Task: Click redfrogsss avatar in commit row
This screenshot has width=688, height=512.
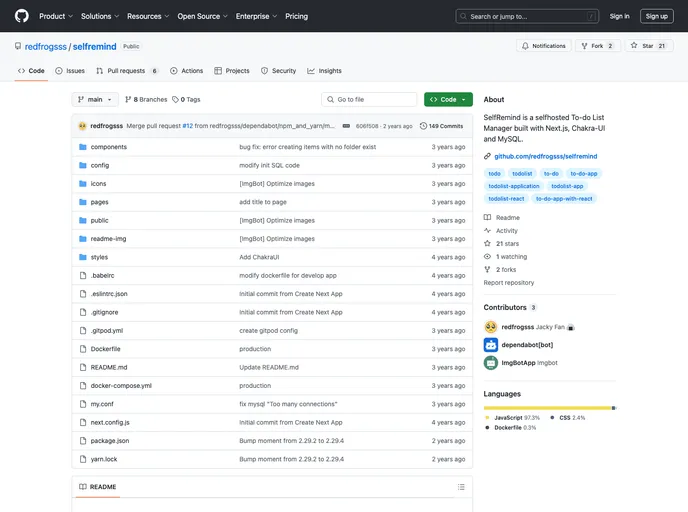Action: (82, 126)
